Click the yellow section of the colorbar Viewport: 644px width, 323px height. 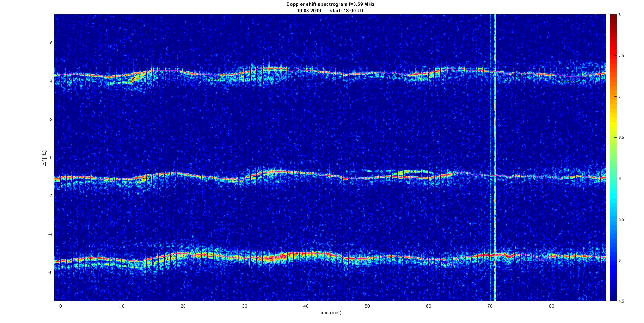(x=613, y=124)
